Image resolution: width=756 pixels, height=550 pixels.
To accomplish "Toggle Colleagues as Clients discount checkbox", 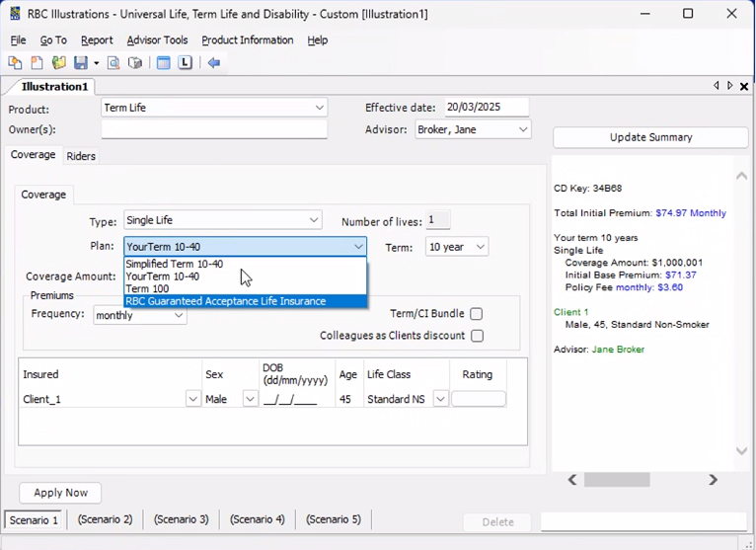I will (477, 336).
